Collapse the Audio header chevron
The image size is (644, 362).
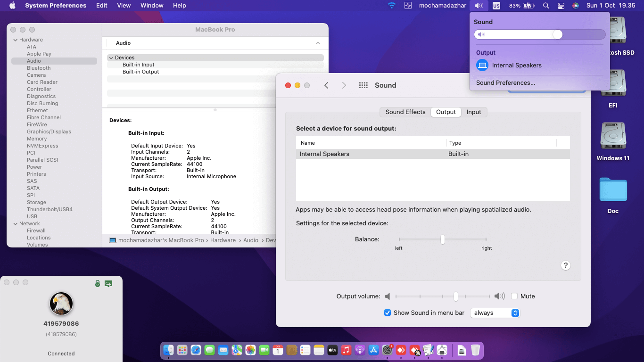tap(318, 43)
